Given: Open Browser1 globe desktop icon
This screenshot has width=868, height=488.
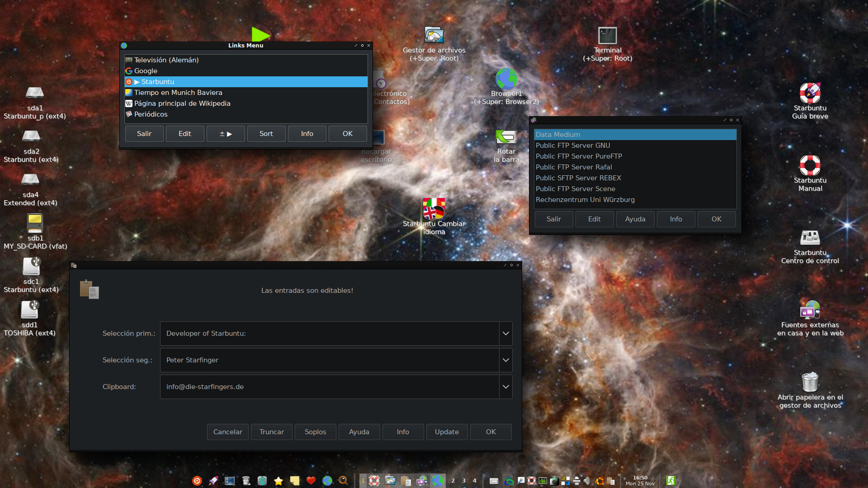Looking at the screenshot, I should click(x=506, y=79).
